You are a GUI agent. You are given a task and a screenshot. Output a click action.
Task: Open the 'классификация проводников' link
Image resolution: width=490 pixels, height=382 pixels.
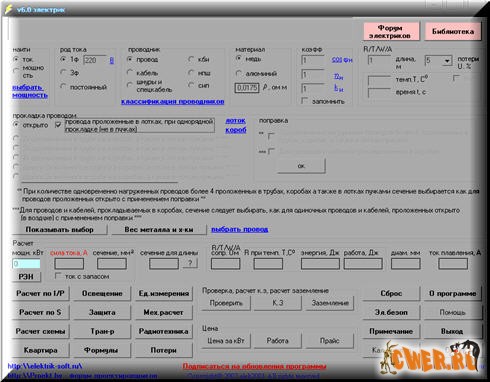coord(172,101)
